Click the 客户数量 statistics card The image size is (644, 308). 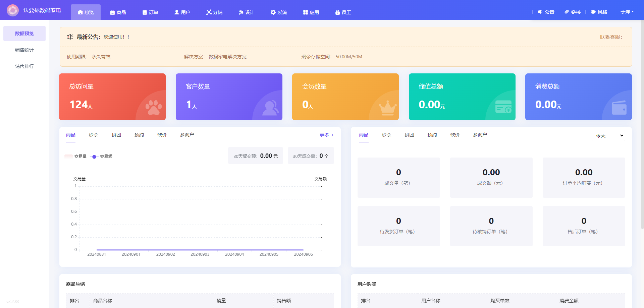pos(229,97)
